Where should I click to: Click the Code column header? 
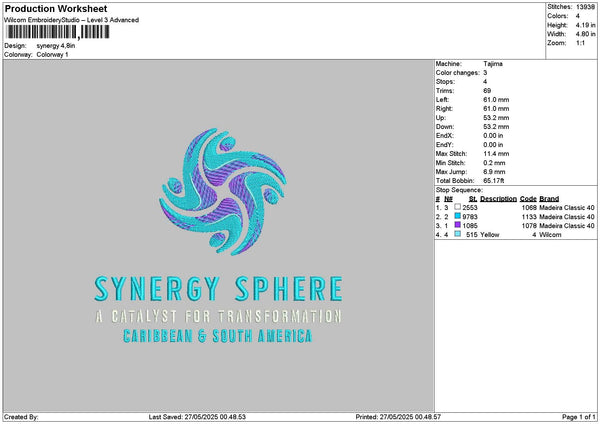[x=528, y=198]
